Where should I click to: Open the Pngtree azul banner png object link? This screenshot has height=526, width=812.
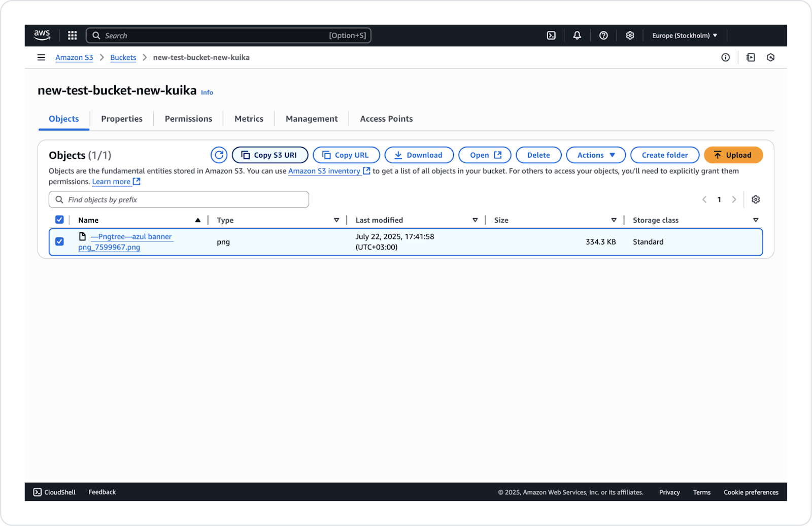point(125,242)
